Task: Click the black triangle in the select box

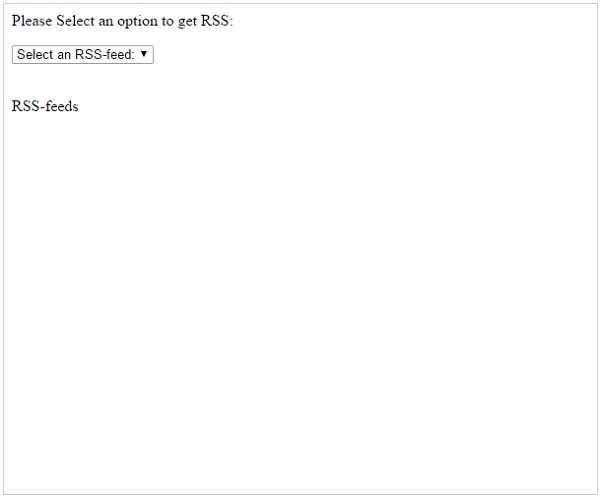Action: tap(144, 54)
